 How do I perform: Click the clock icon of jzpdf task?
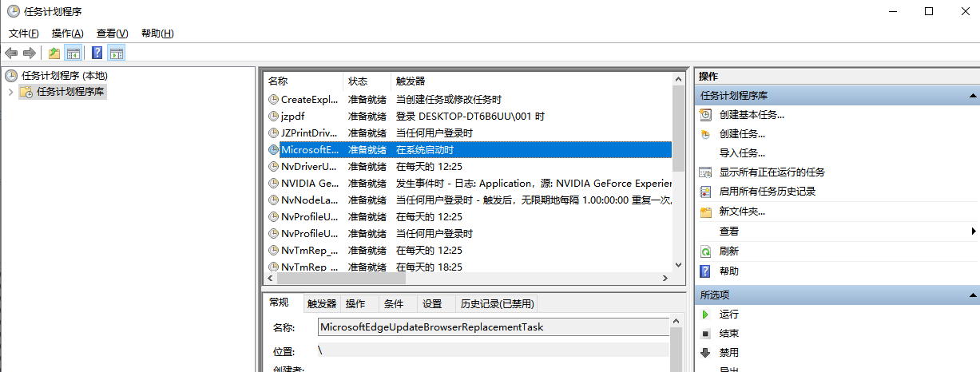273,117
